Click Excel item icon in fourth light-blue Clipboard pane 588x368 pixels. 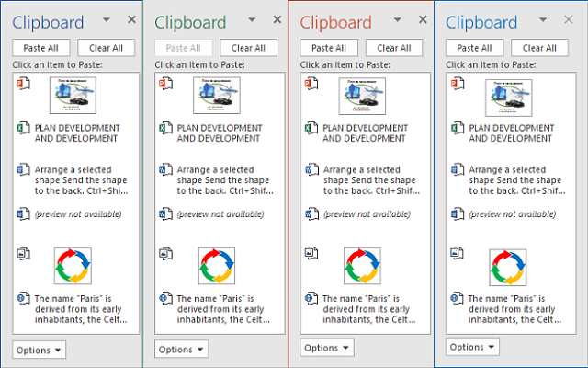[458, 128]
